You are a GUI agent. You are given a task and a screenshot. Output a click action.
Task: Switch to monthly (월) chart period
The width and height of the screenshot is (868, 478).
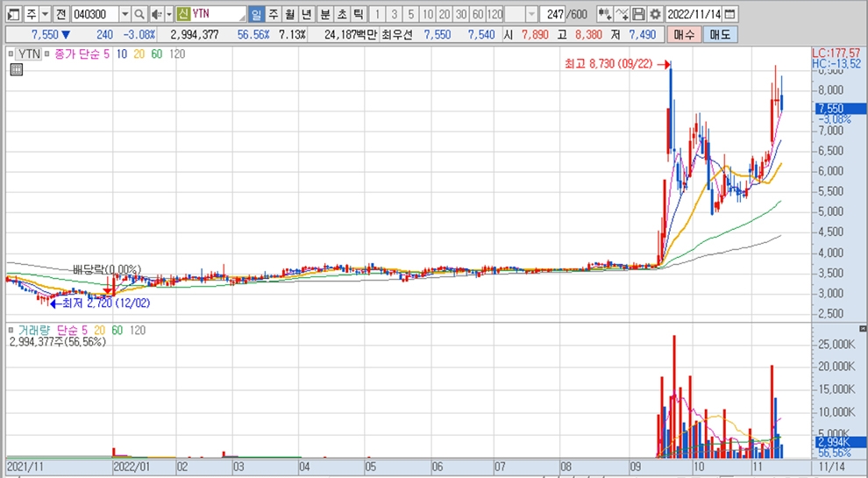(x=288, y=15)
